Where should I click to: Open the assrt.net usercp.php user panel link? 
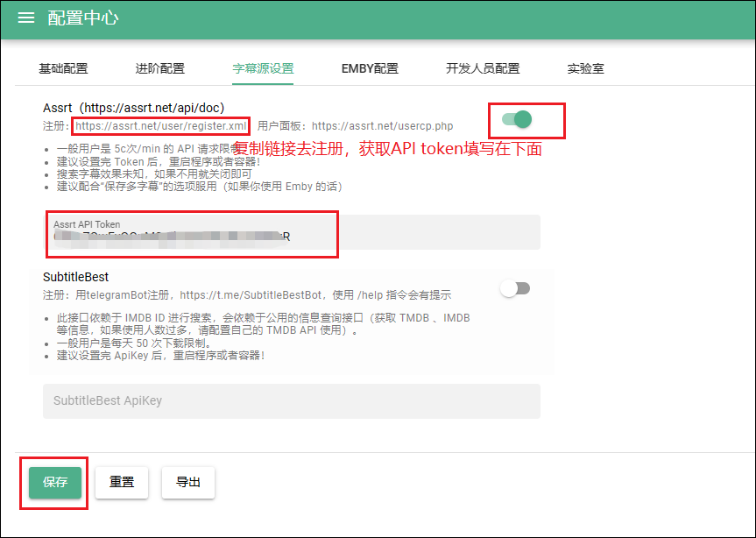[382, 125]
